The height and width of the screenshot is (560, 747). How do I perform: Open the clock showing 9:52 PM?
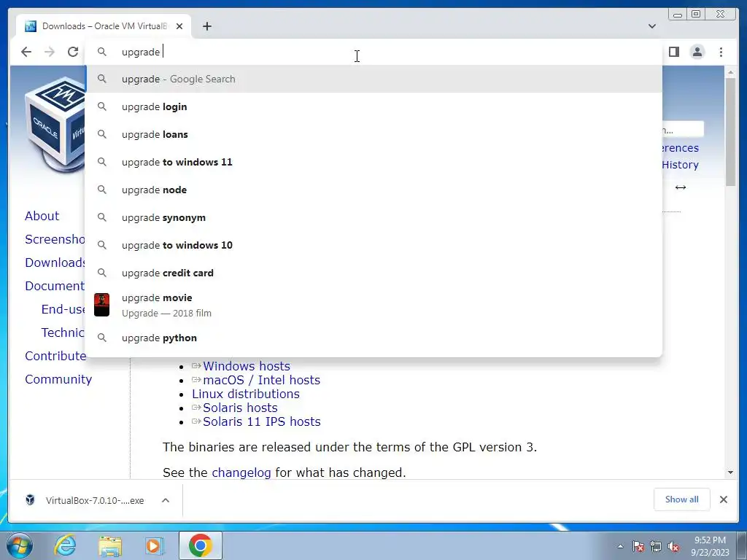tap(710, 546)
